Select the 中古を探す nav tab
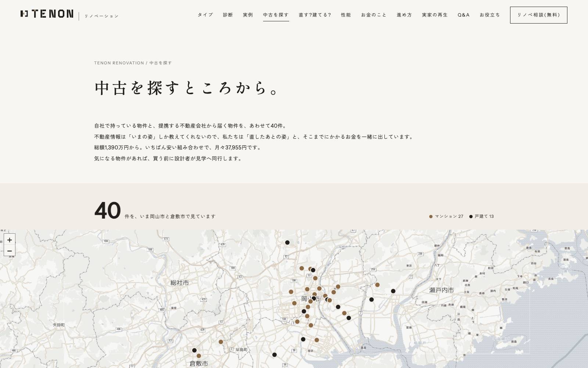The image size is (588, 368). point(276,15)
